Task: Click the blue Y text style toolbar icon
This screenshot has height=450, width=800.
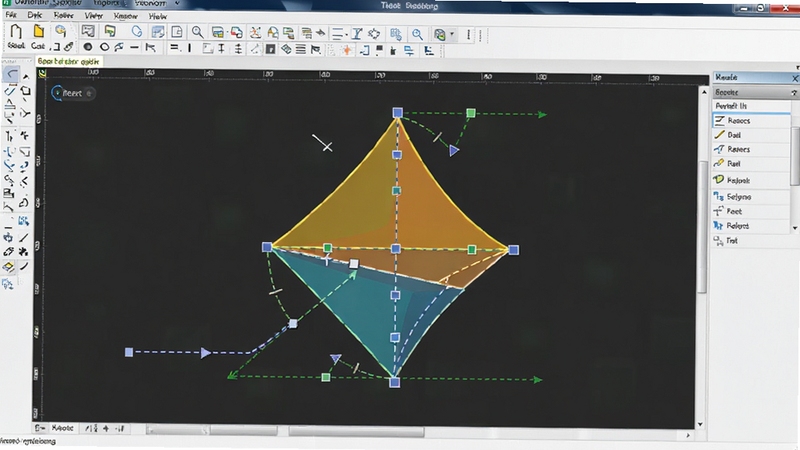Action: 357,34
